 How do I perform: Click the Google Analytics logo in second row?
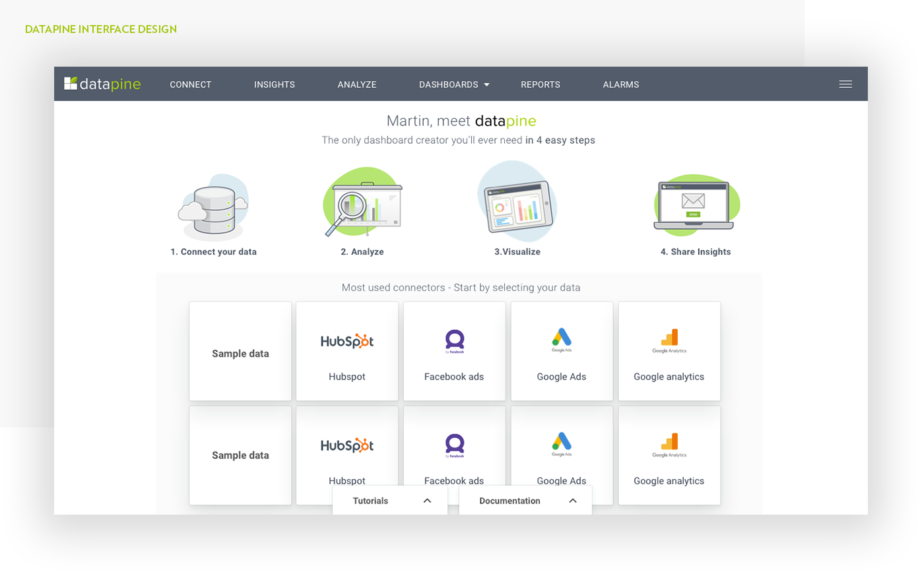[x=669, y=445]
